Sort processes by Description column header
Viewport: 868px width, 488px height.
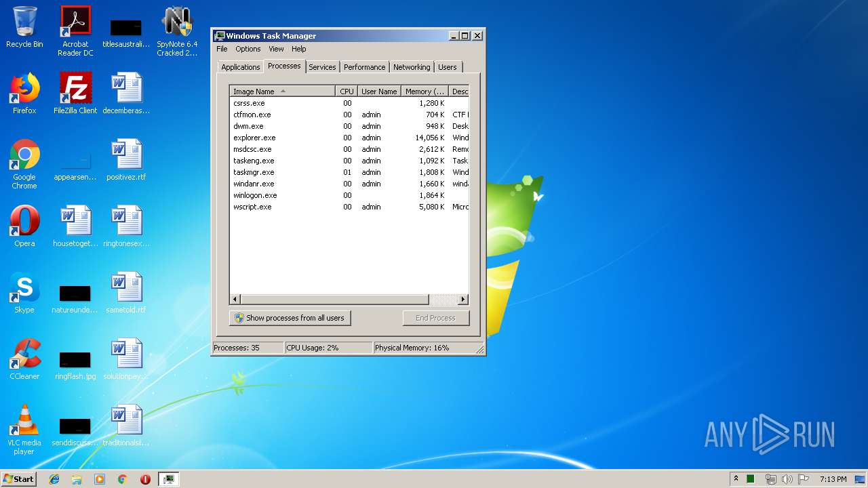[459, 91]
